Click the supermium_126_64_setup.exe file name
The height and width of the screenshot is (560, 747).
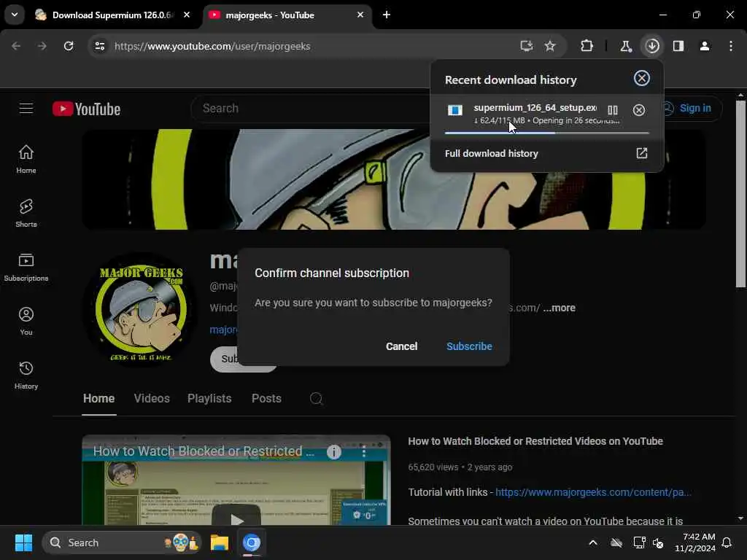click(535, 108)
